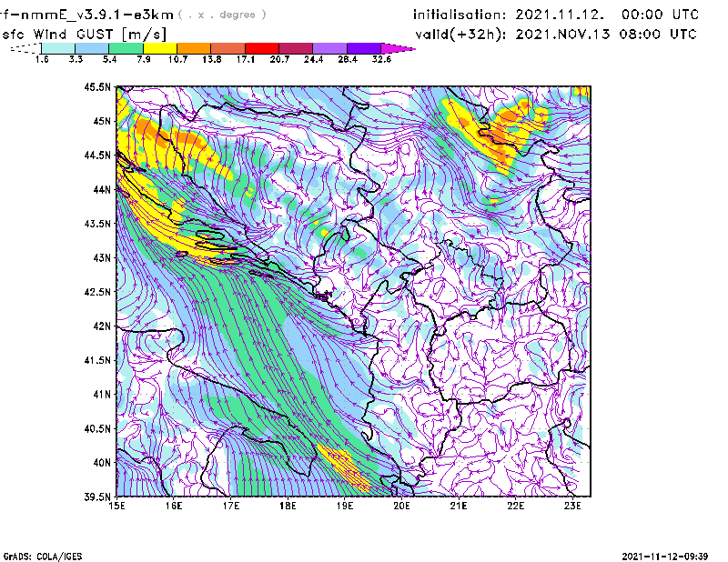Select the violet 28.4–32.6 legend swatch
The height and width of the screenshot is (562, 728).
pyautogui.click(x=364, y=48)
